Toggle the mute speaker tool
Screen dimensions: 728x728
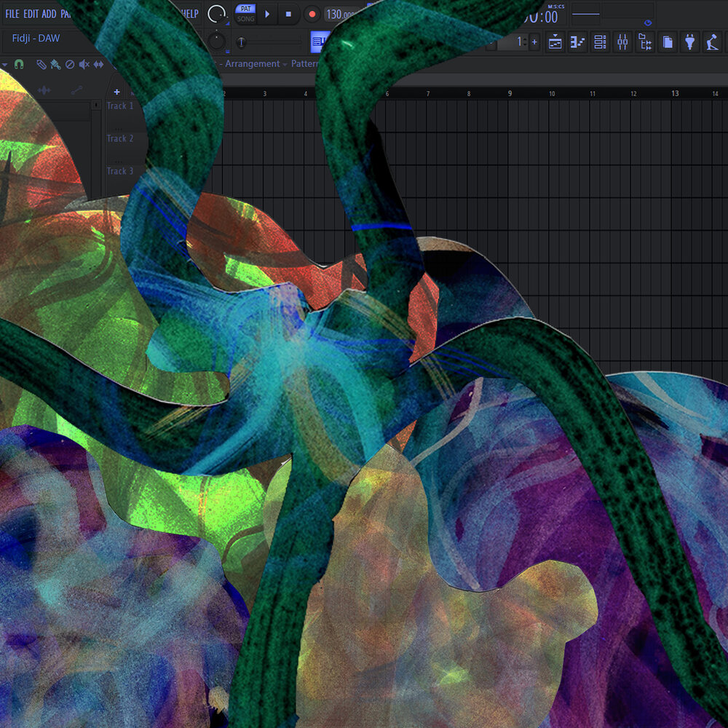[x=84, y=64]
